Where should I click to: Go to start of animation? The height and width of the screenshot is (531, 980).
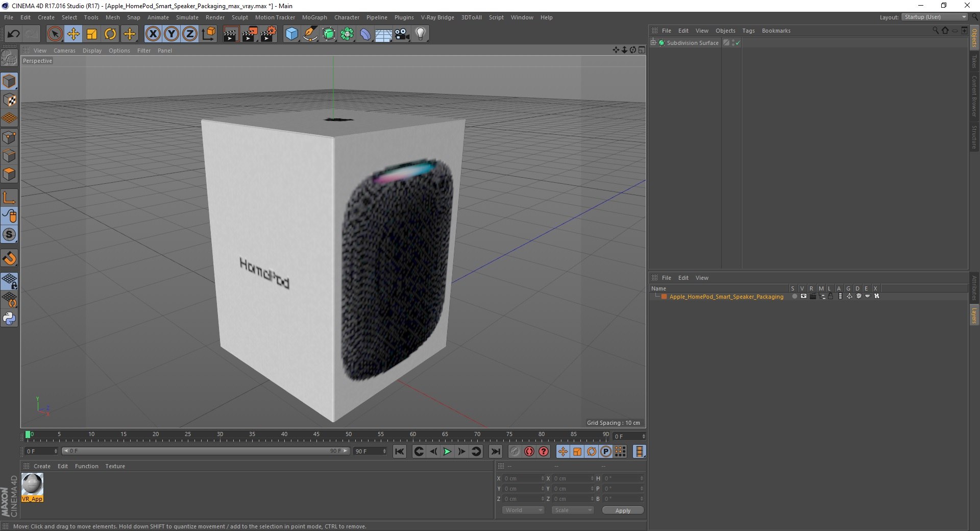(400, 451)
